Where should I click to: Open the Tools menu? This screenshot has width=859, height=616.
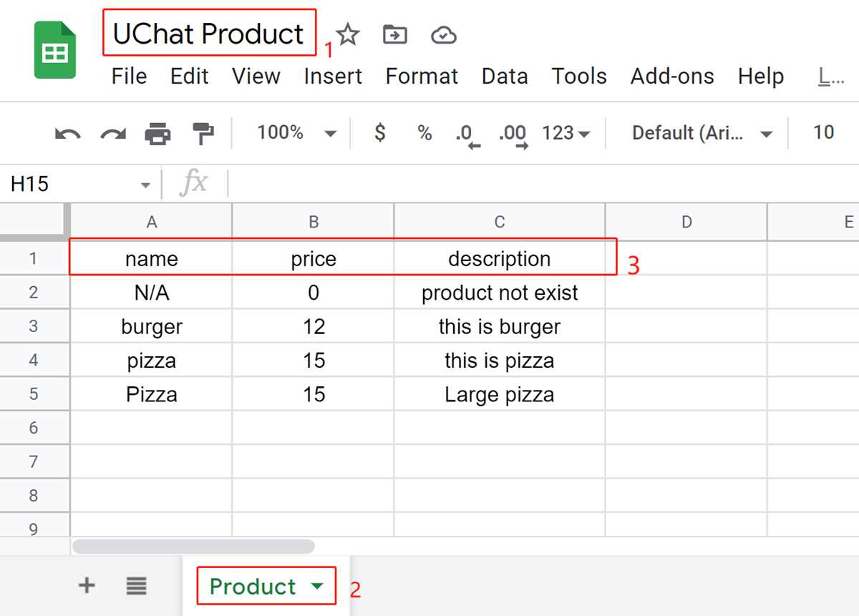579,77
